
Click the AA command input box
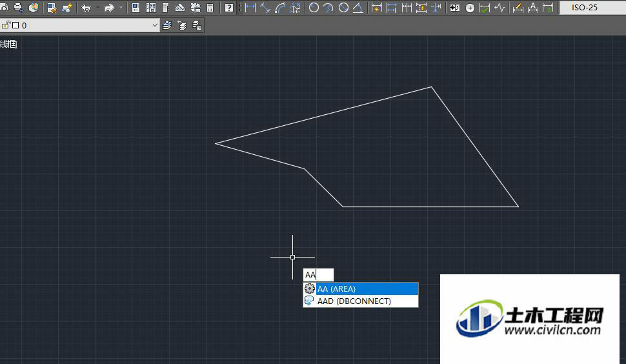318,274
